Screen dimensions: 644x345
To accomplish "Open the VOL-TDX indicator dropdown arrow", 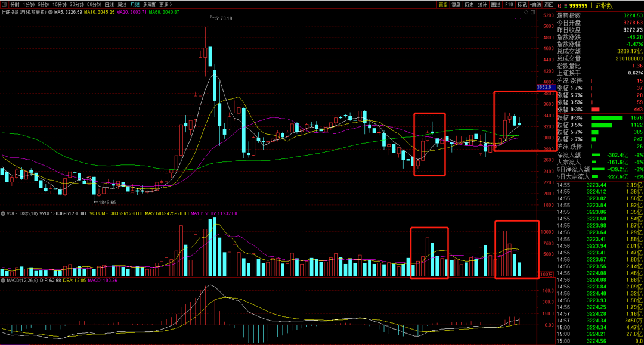I will [3, 213].
